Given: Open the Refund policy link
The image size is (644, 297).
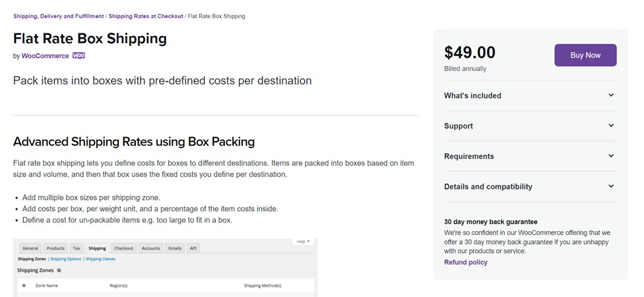Looking at the screenshot, I should tap(465, 262).
